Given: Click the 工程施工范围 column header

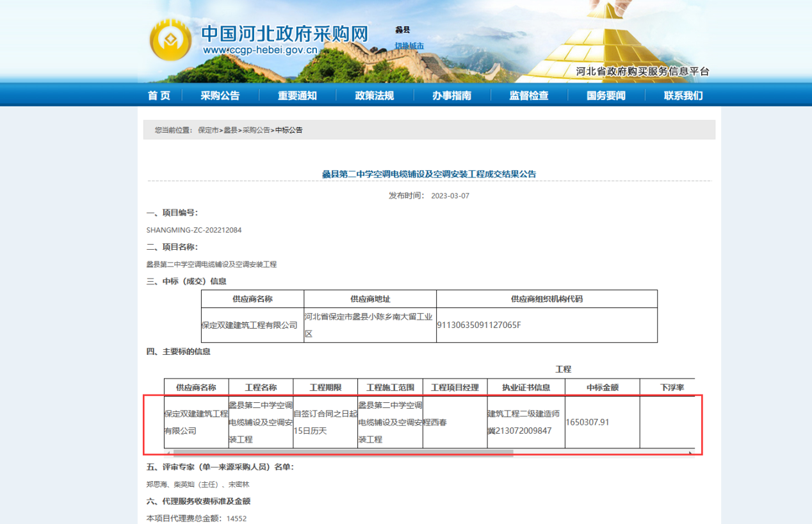Looking at the screenshot, I should [390, 387].
